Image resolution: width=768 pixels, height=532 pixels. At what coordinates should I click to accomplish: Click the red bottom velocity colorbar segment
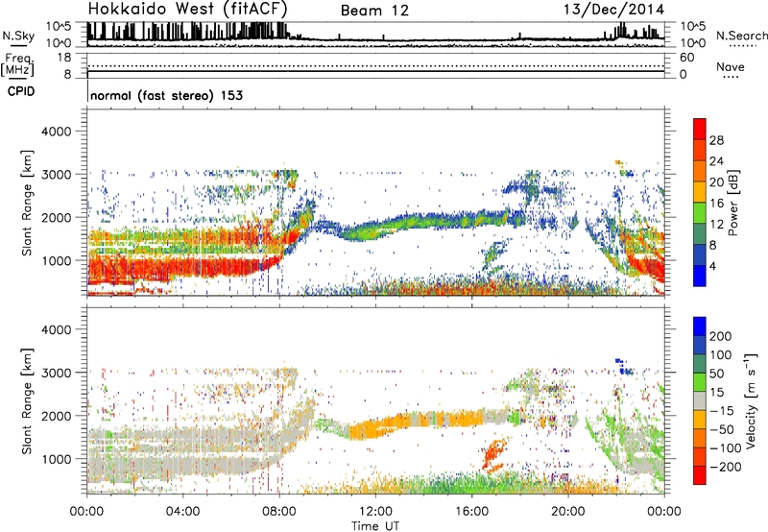700,475
